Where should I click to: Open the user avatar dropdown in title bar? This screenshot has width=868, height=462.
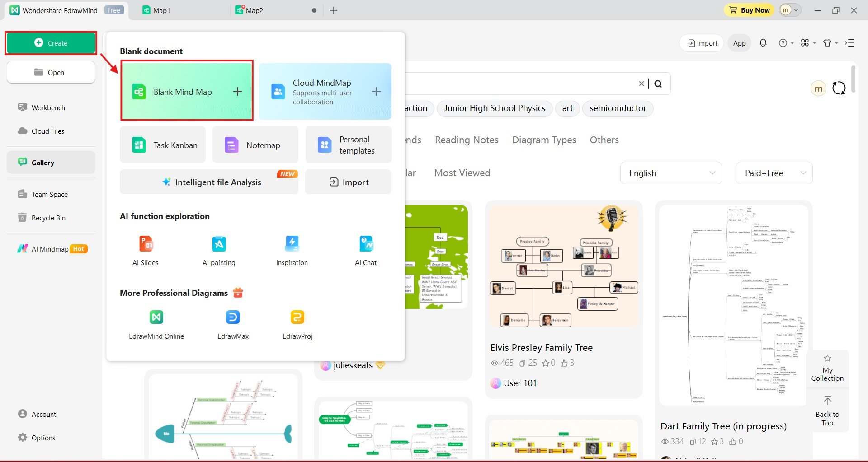[790, 10]
